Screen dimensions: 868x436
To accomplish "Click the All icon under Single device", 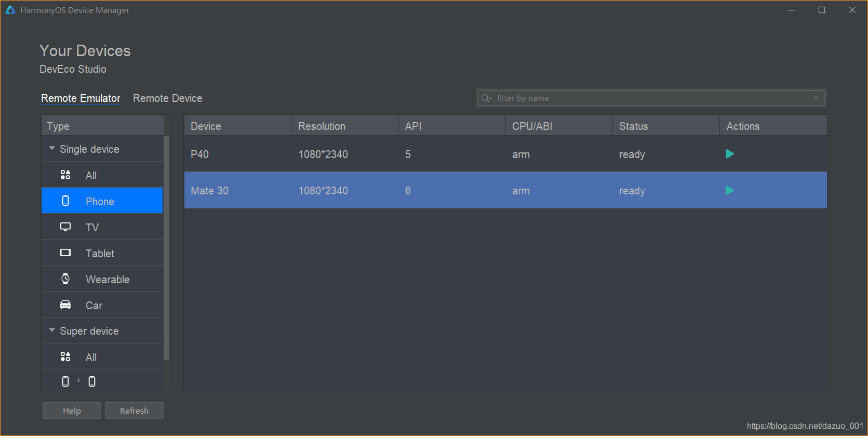I will [65, 175].
